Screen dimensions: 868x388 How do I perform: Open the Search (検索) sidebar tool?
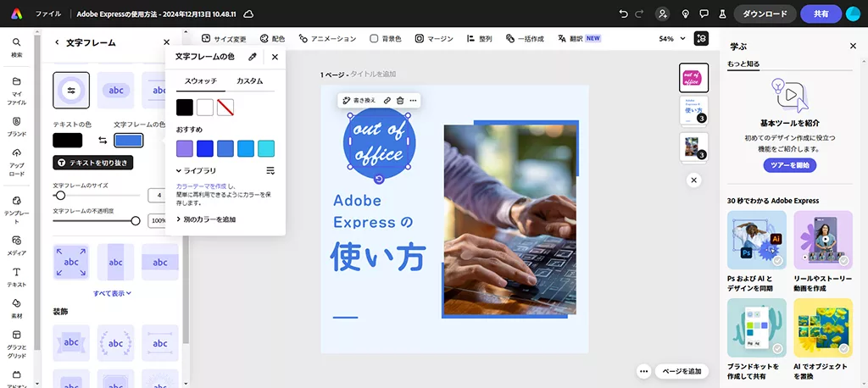pyautogui.click(x=17, y=47)
